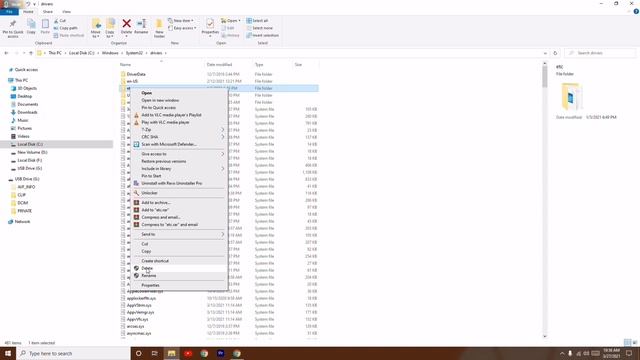Click the Back navigation arrow
The height and width of the screenshot is (360, 640).
tap(6, 53)
